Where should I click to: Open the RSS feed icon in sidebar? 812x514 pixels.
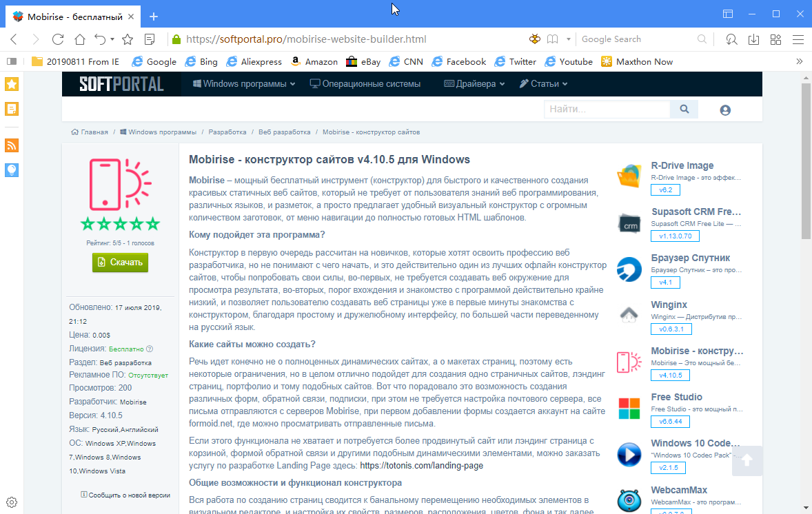[x=12, y=145]
